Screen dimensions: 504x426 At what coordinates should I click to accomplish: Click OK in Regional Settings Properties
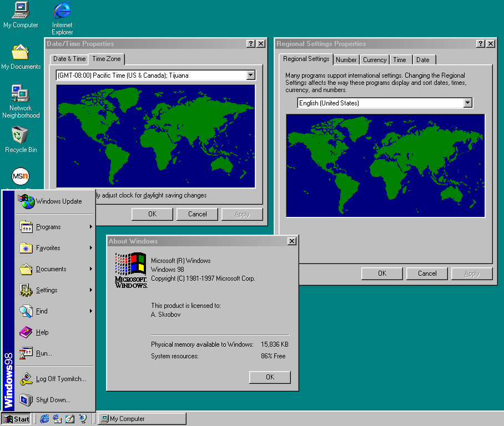(382, 273)
